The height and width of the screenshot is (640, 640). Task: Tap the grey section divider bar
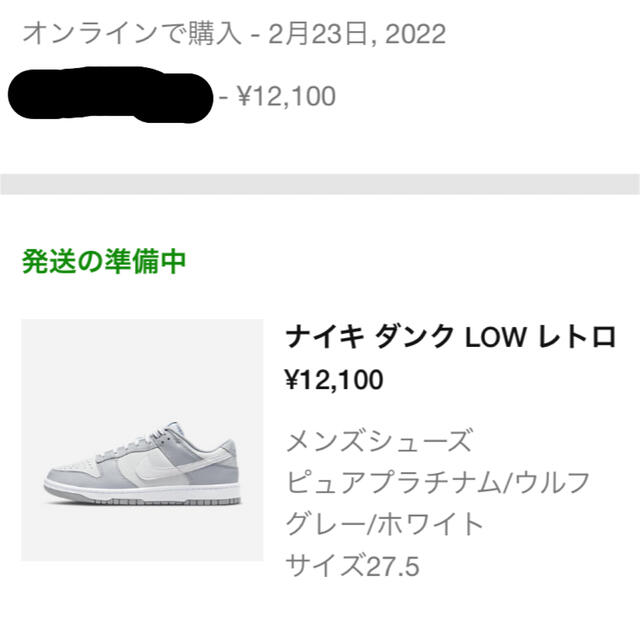pos(320,184)
